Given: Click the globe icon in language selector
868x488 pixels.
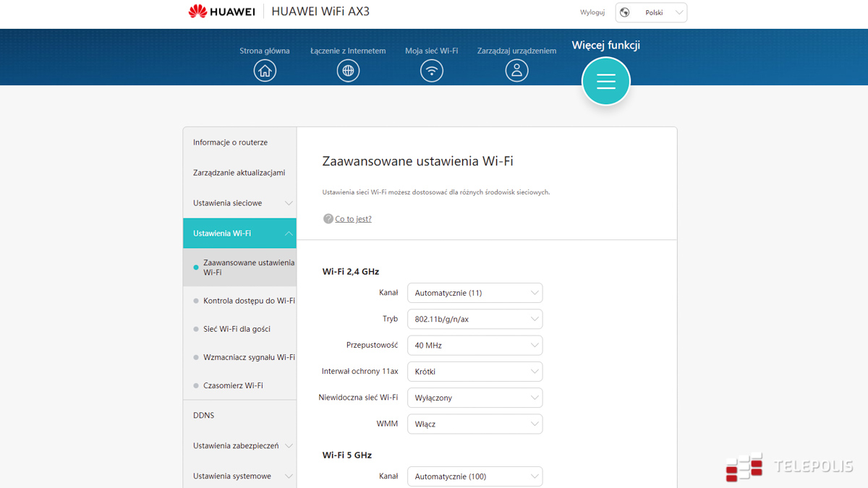Looking at the screenshot, I should click(625, 12).
